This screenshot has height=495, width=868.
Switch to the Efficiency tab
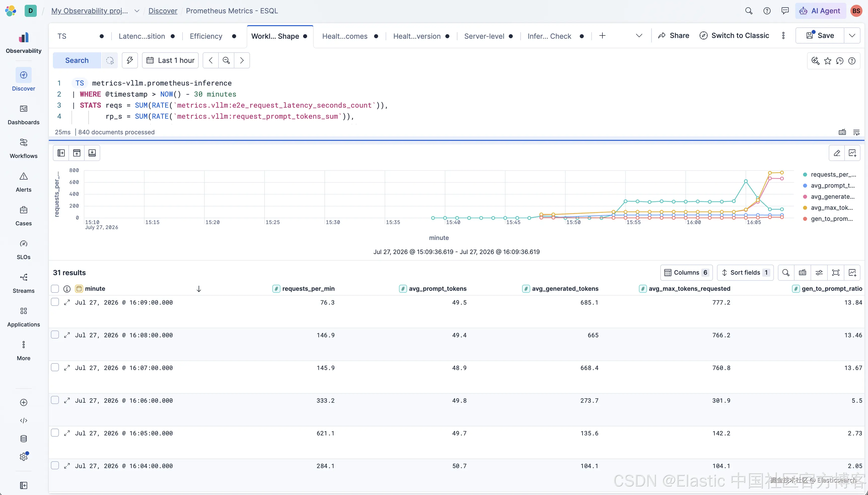206,36
